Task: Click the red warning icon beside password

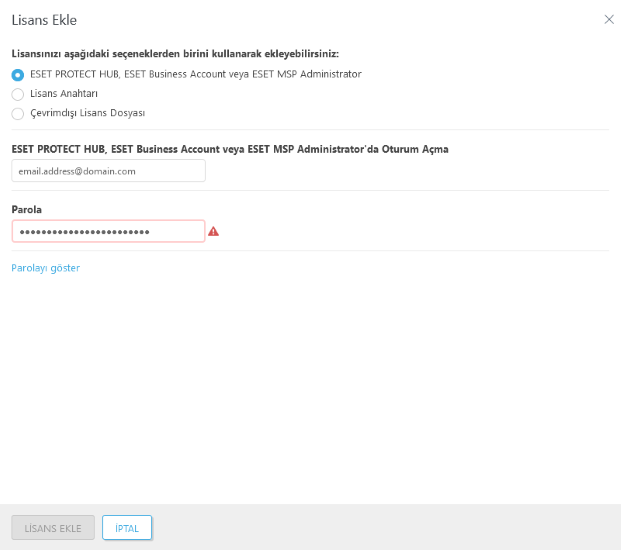Action: (213, 231)
